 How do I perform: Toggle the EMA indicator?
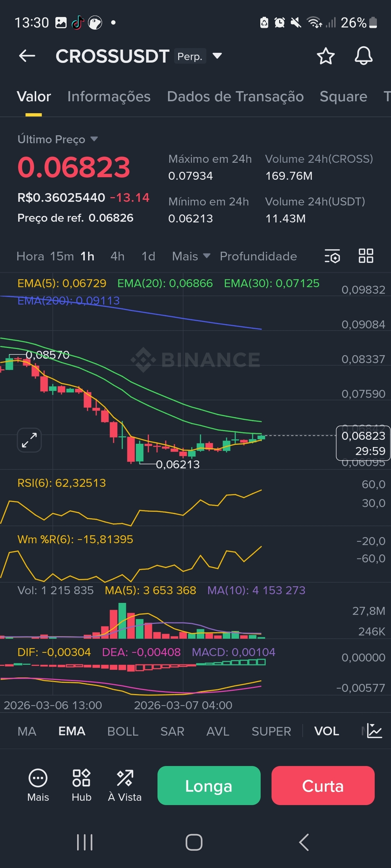(x=72, y=731)
